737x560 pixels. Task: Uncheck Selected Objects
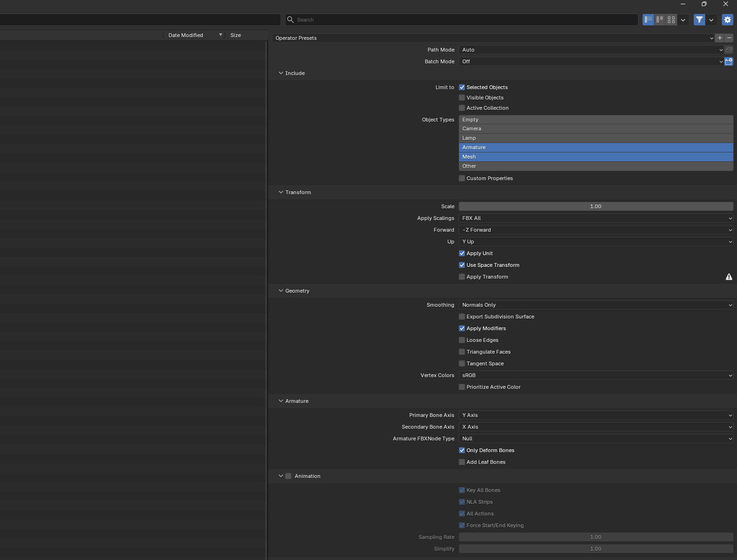click(462, 87)
